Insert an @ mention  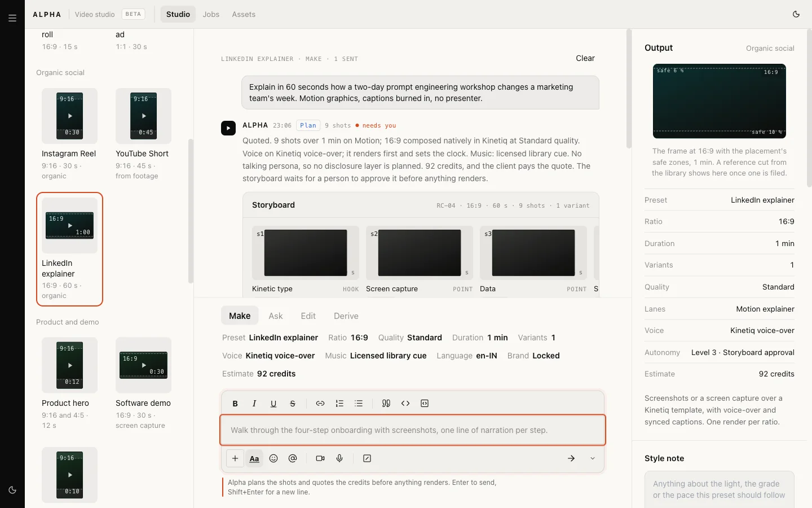click(x=293, y=458)
